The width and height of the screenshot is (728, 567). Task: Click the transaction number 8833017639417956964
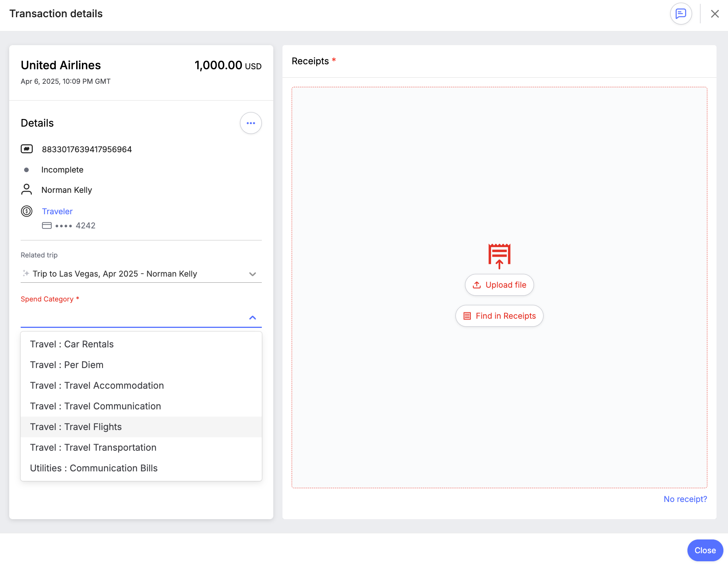(x=87, y=150)
